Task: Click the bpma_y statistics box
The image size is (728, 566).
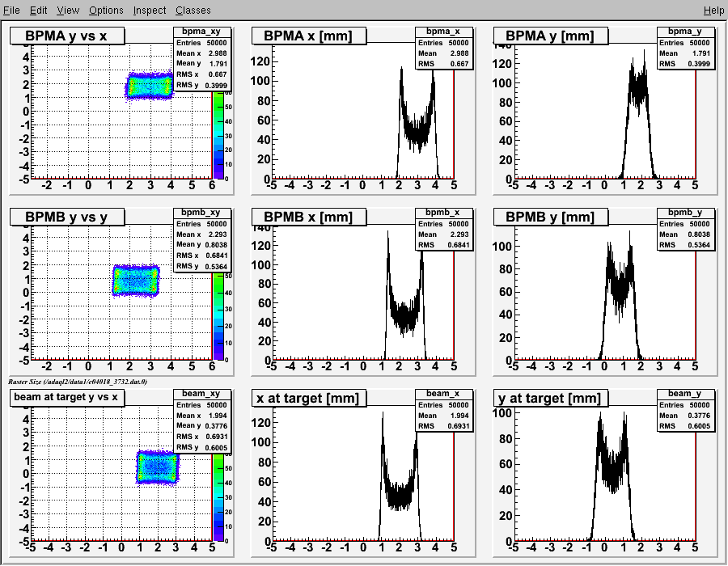Action: coord(685,49)
